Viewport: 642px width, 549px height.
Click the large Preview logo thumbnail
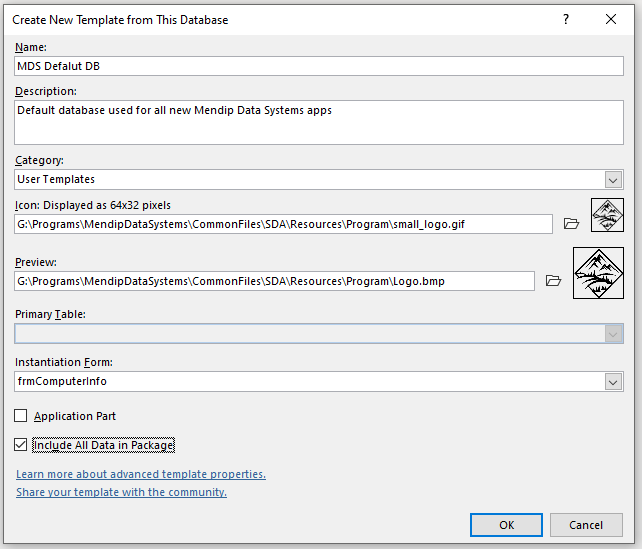pos(598,273)
